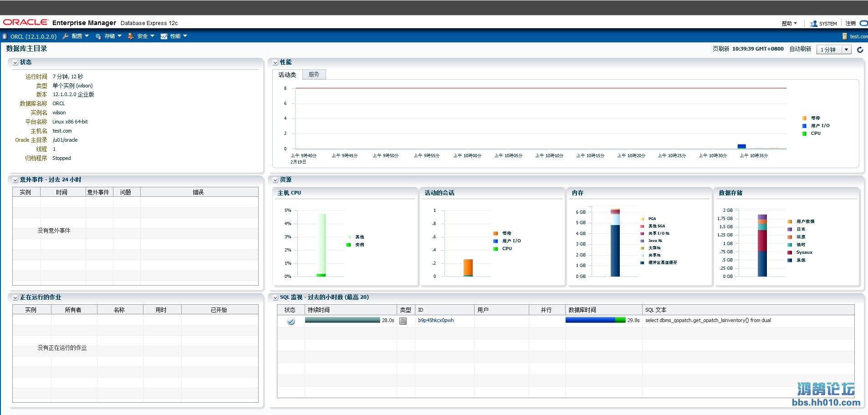Click the 主机名 value 'test.com' in 状态 panel
Viewport: 868px width, 415px height.
pos(62,131)
